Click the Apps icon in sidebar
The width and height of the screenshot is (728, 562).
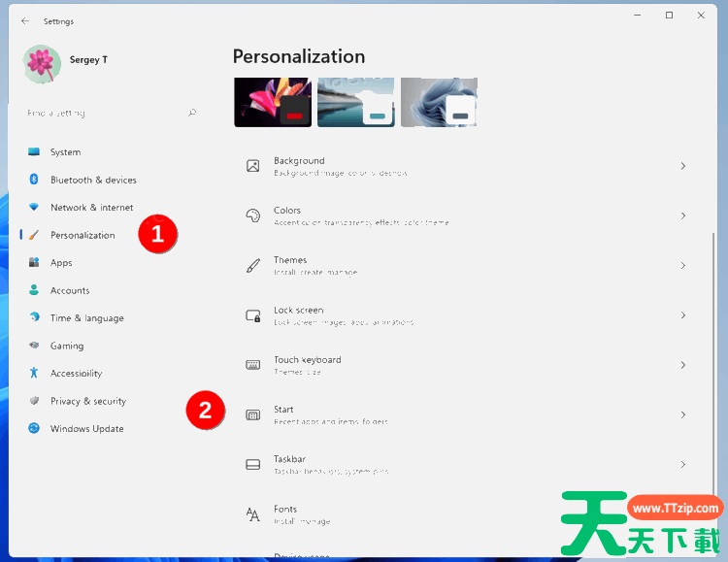coord(34,262)
